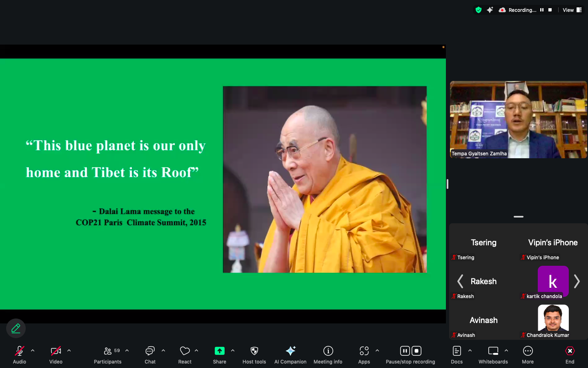Open the AI Companion panel

pos(290,351)
